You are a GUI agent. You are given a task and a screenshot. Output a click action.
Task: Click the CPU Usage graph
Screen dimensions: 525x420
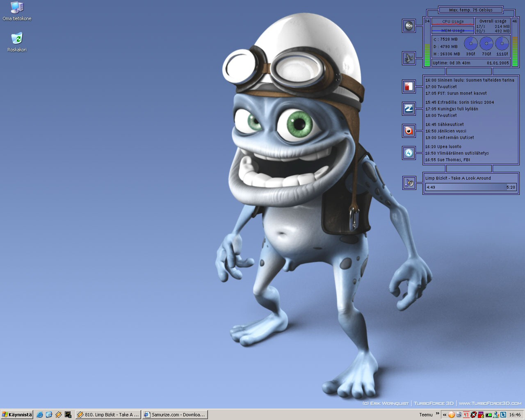tap(453, 22)
